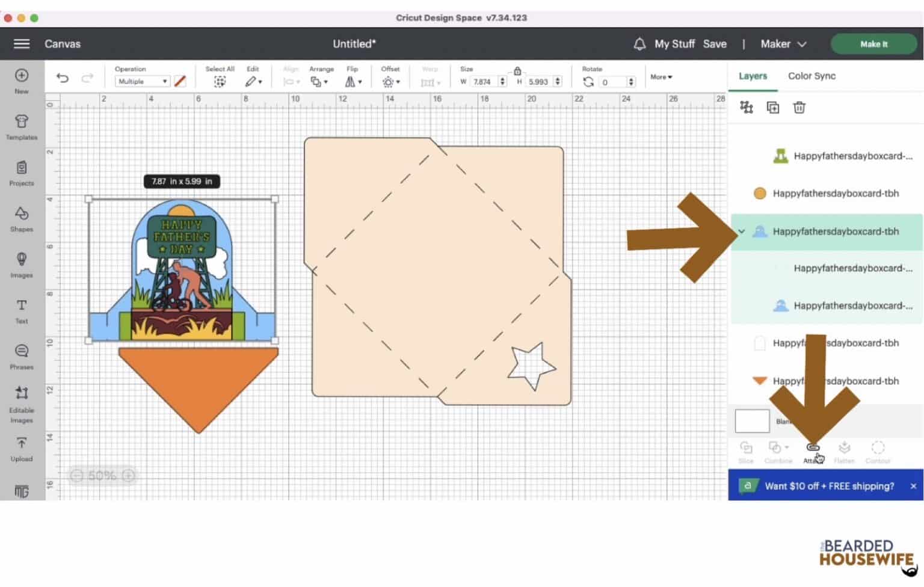924x587 pixels.
Task: Open the Text tool
Action: 22,310
